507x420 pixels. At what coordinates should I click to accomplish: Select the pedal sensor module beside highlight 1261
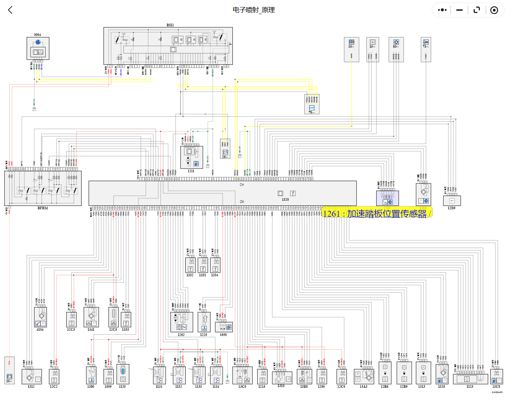tap(387, 199)
